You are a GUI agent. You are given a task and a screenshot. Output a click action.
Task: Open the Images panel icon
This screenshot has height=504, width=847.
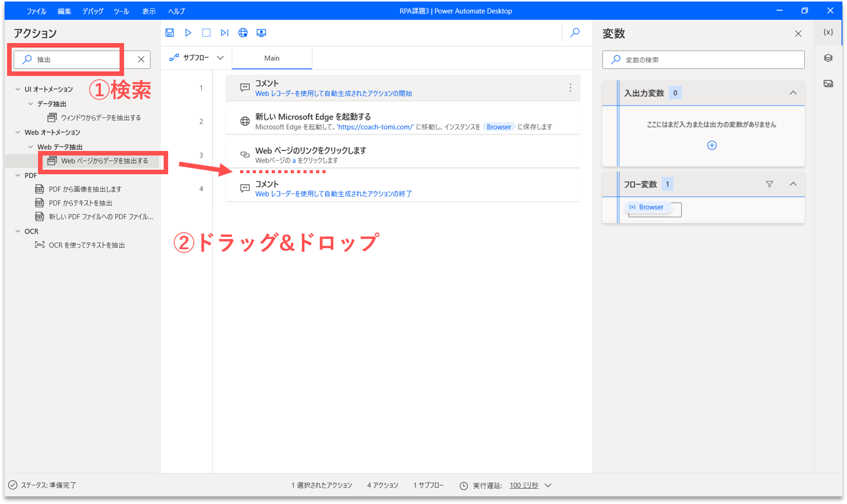tap(828, 84)
